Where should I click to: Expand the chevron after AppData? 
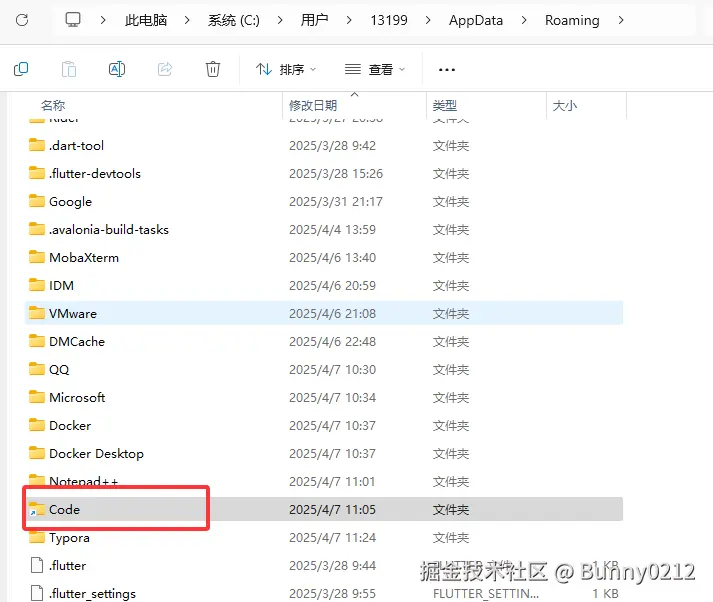[x=524, y=20]
